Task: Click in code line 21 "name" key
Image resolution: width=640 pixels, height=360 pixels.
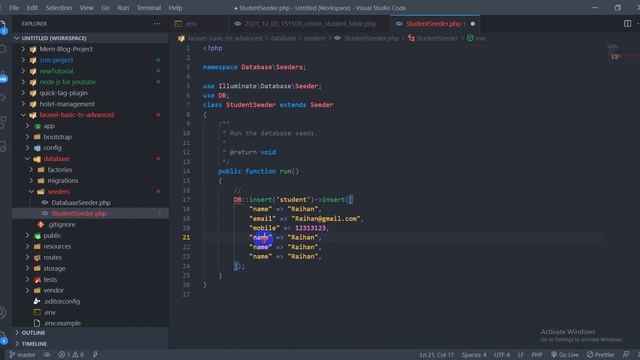Action: click(260, 238)
